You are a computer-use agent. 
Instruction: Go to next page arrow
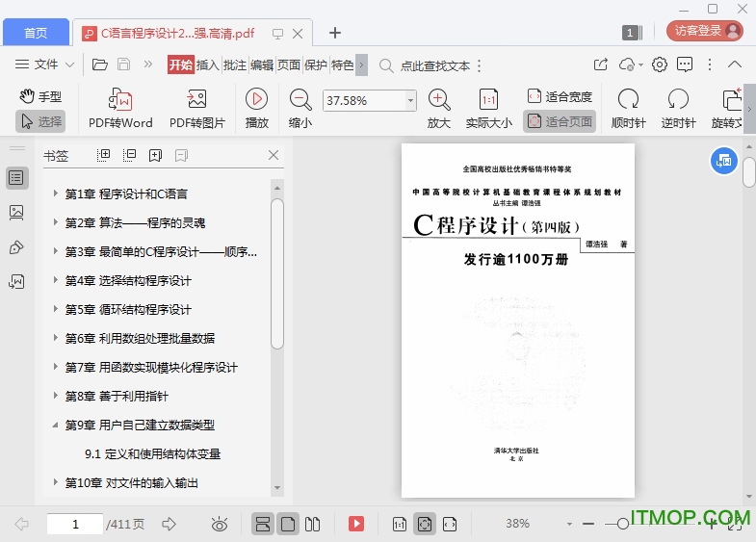169,524
